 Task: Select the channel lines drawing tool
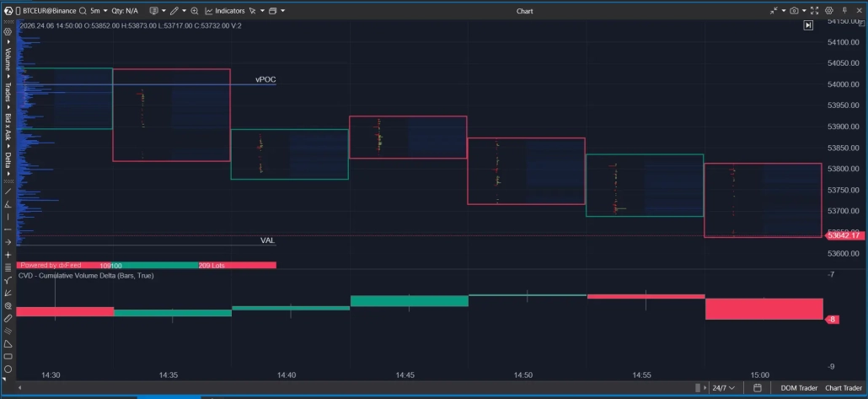tap(8, 332)
